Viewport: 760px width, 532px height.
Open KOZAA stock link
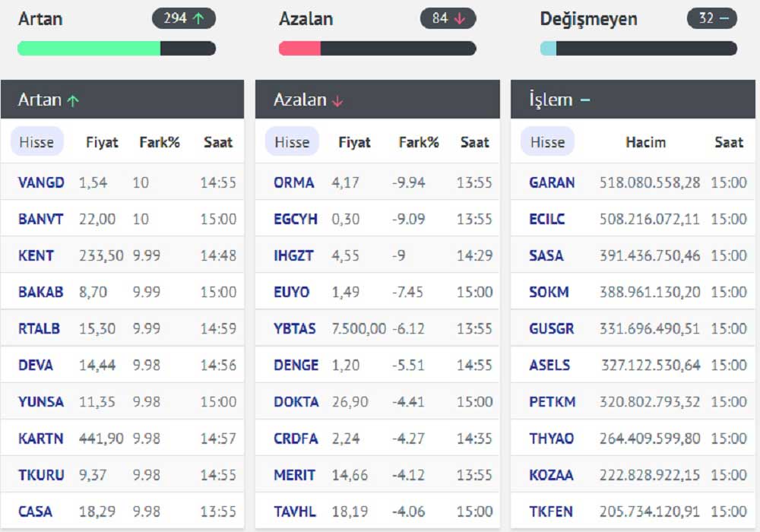point(551,475)
